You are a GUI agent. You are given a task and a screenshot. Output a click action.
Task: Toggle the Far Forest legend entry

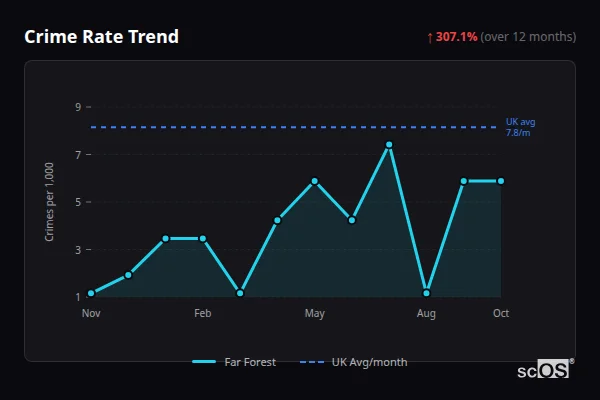234,362
